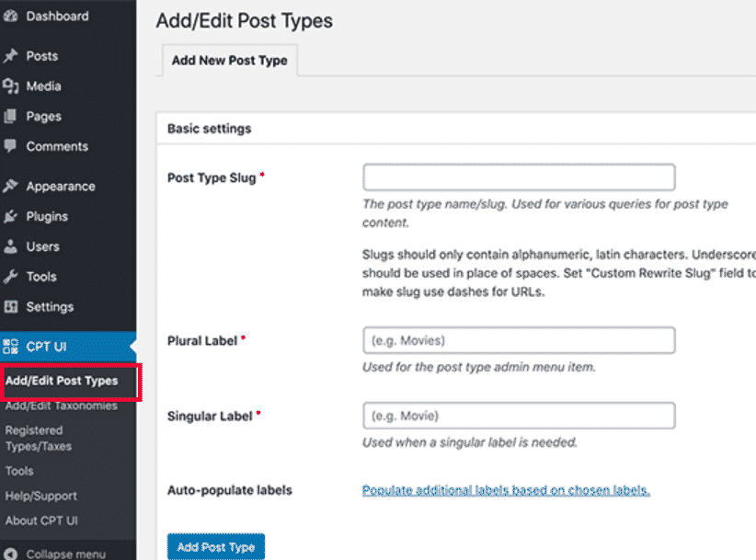The image size is (756, 560).
Task: Select the Posts pin icon
Action: coord(12,55)
